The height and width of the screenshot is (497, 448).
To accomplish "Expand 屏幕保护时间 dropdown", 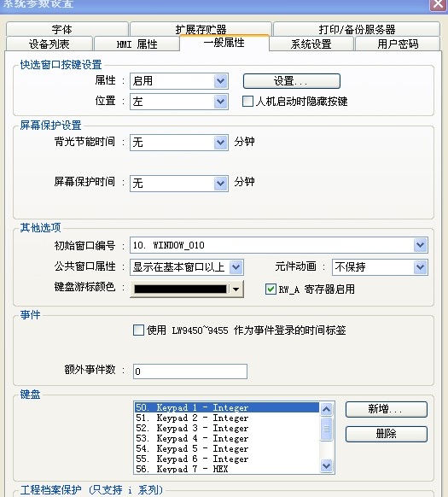I will pyautogui.click(x=179, y=184).
